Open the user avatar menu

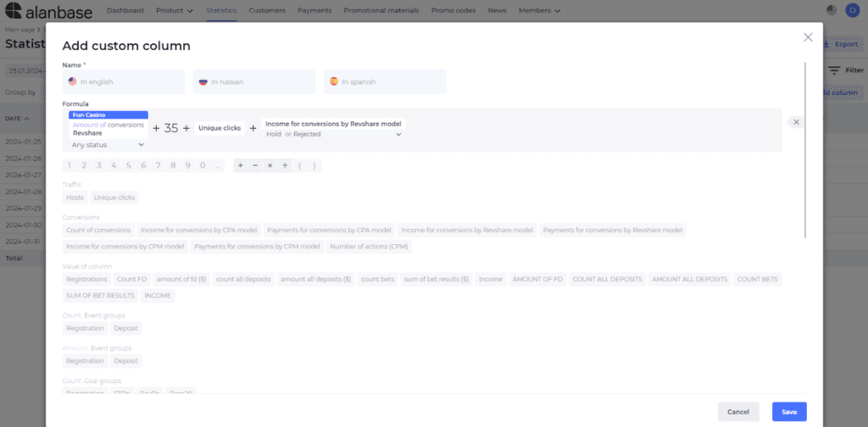tap(852, 10)
